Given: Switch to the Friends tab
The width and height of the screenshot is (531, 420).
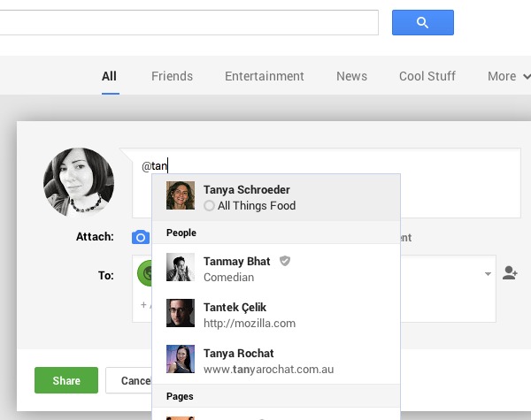Looking at the screenshot, I should click(x=172, y=76).
